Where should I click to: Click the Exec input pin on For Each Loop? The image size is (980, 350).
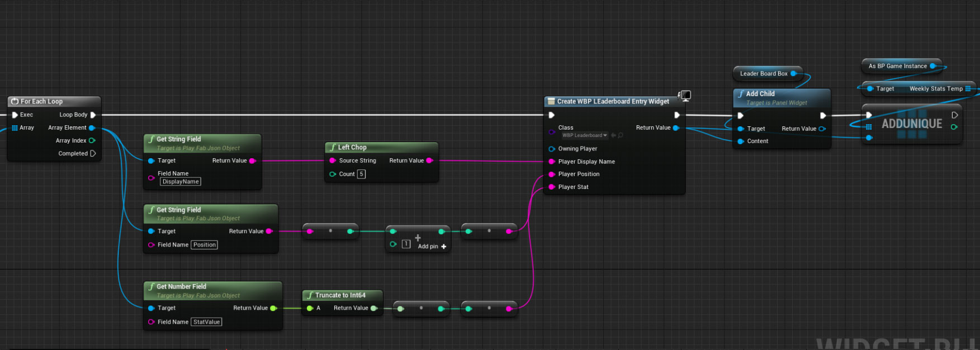click(15, 115)
